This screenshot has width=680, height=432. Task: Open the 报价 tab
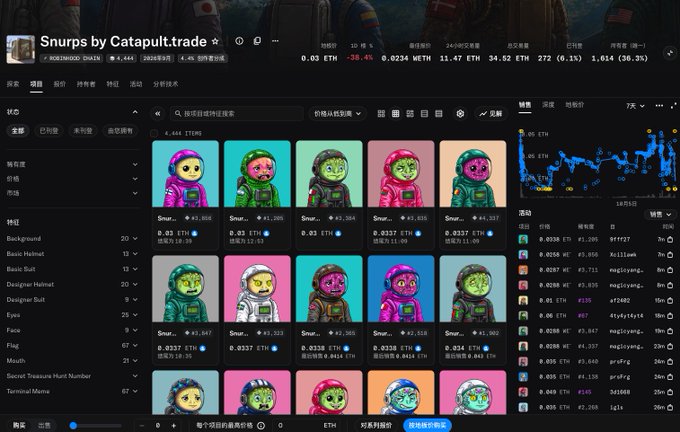click(x=59, y=84)
